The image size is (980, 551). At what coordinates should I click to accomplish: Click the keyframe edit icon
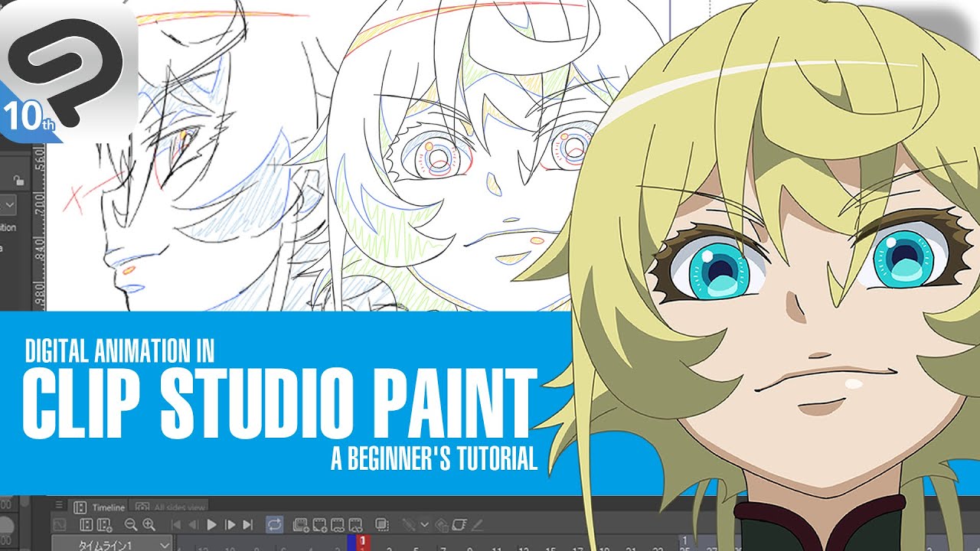click(x=408, y=524)
